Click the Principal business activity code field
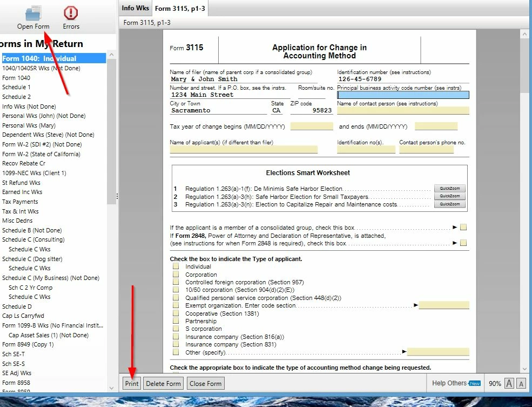Viewport: 532px width, 407px height. [403, 95]
